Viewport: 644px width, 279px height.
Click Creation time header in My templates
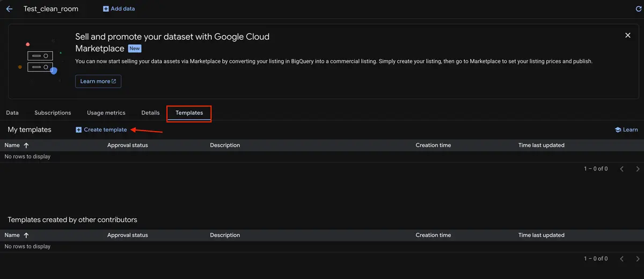coord(433,145)
